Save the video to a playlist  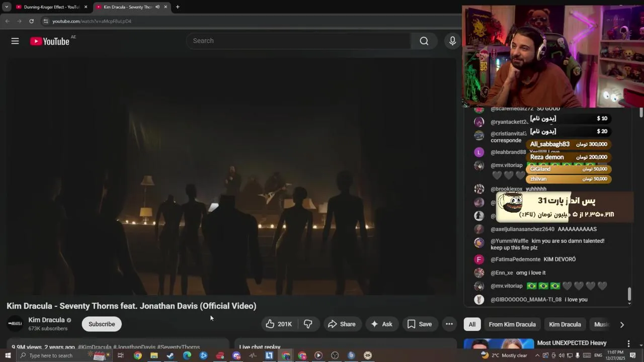[x=420, y=324]
